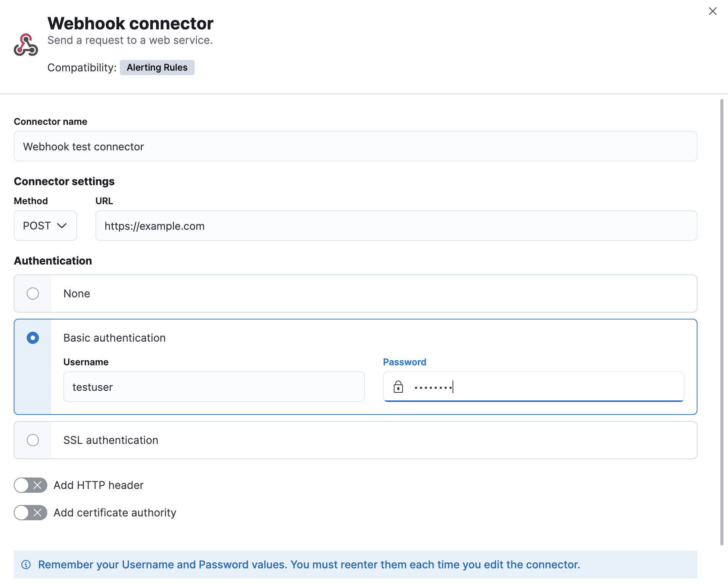Click the Alerting Rules compatibility badge
728x584 pixels.
[157, 68]
